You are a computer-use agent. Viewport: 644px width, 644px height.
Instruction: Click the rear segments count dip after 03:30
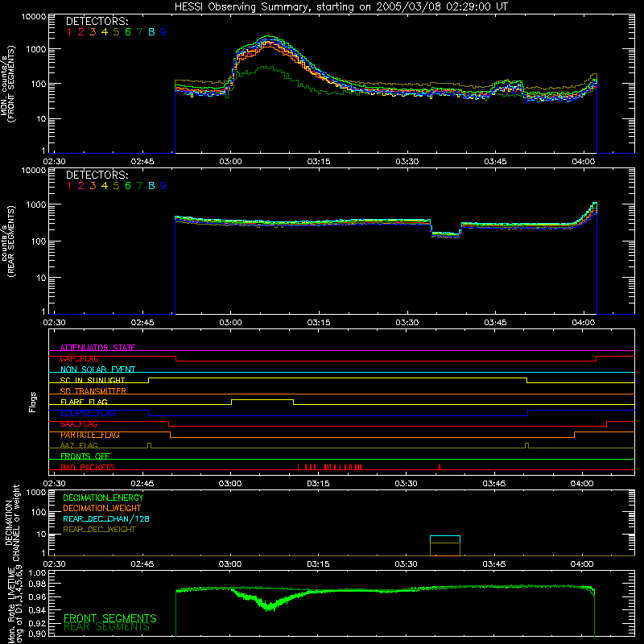(x=446, y=234)
